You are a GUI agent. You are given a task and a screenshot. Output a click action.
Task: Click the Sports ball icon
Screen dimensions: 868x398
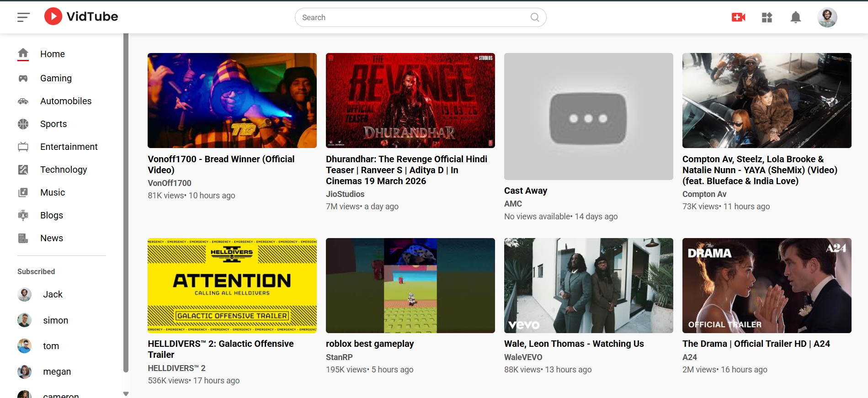pyautogui.click(x=23, y=124)
